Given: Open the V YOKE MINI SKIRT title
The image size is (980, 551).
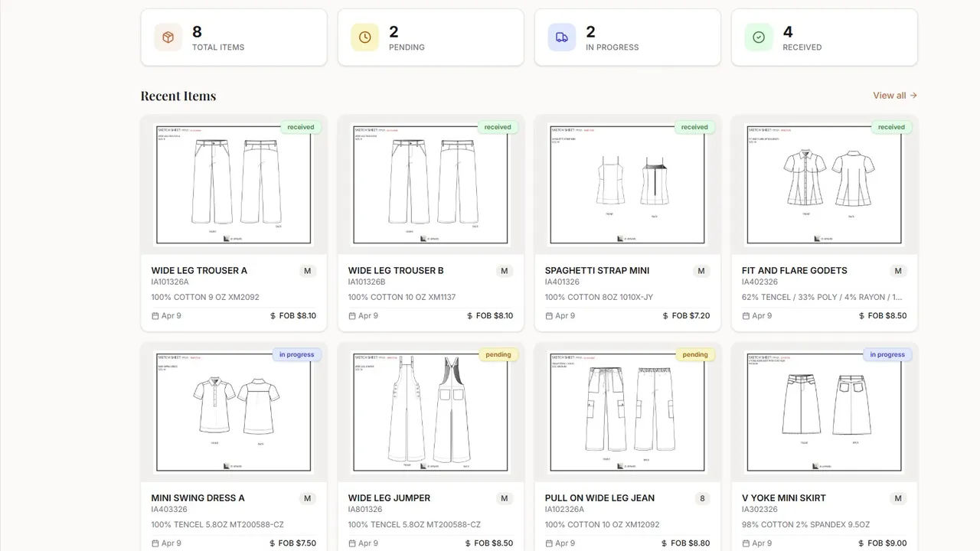Looking at the screenshot, I should point(784,497).
